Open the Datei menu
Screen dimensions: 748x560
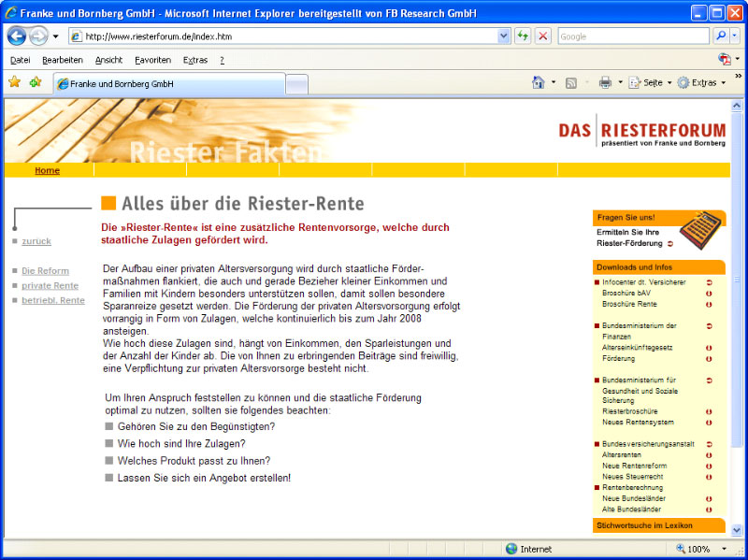20,60
